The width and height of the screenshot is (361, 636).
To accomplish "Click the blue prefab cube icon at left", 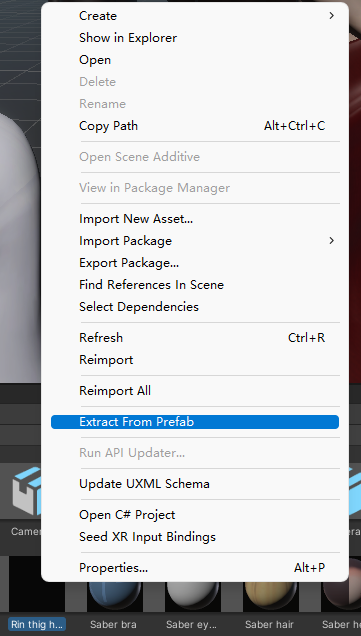I will coord(27,492).
